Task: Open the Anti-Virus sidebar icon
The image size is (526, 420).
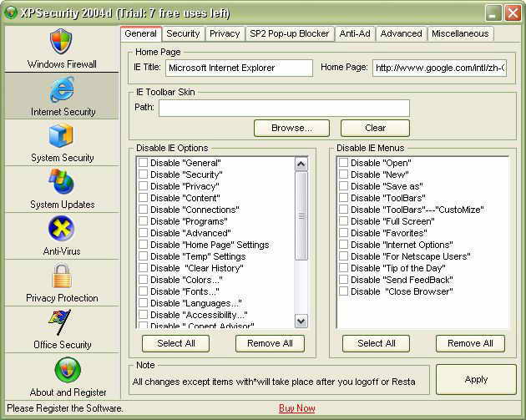Action: coord(62,229)
